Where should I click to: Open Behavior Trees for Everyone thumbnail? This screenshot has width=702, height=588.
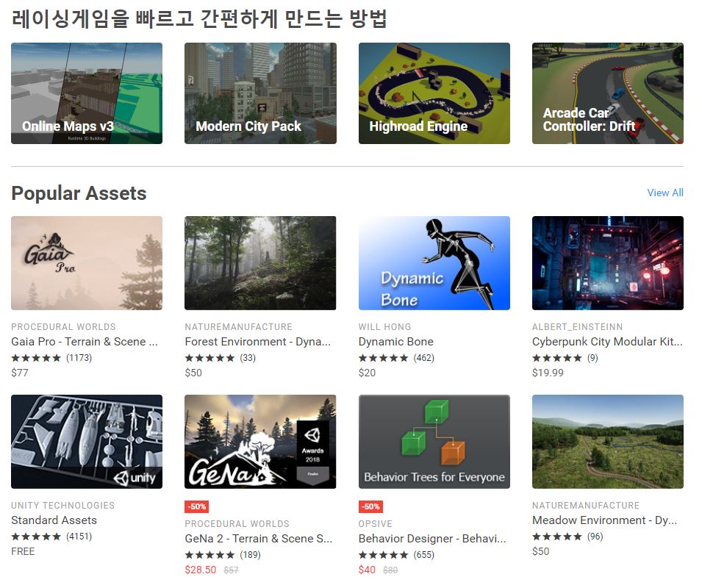434,442
